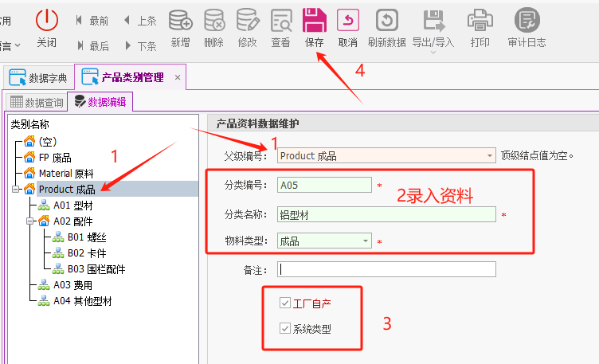
Task: Click house icon of (空) node
Action: tap(29, 141)
